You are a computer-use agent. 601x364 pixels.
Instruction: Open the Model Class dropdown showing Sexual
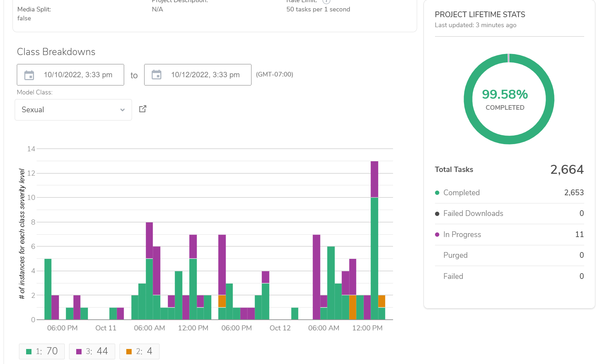click(x=73, y=110)
